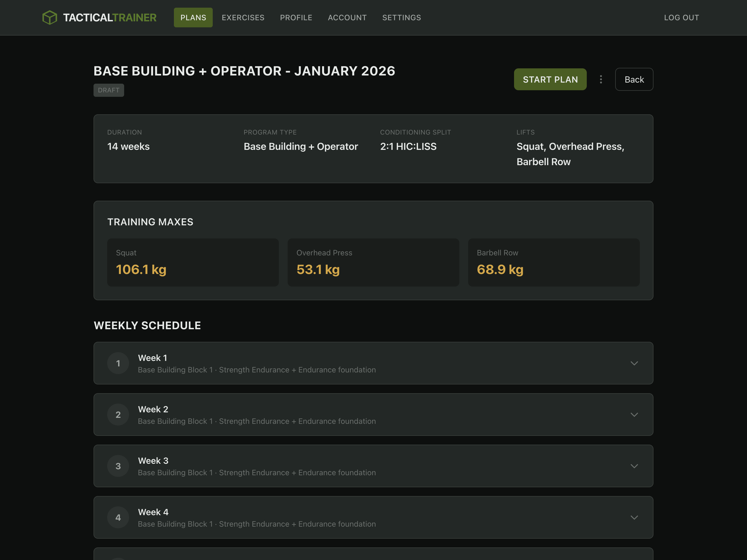
Task: Select the Barbell Row training max card
Action: (x=553, y=262)
